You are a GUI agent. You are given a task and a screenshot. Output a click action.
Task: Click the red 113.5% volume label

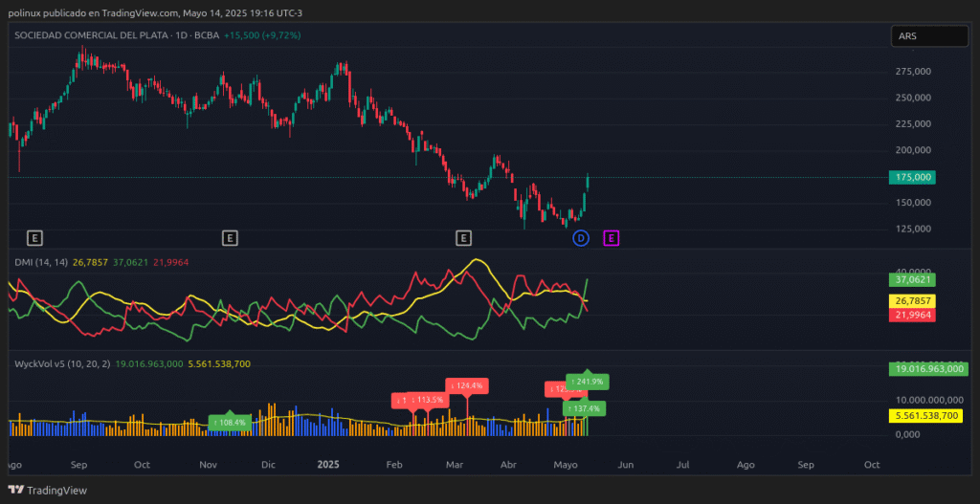[428, 400]
